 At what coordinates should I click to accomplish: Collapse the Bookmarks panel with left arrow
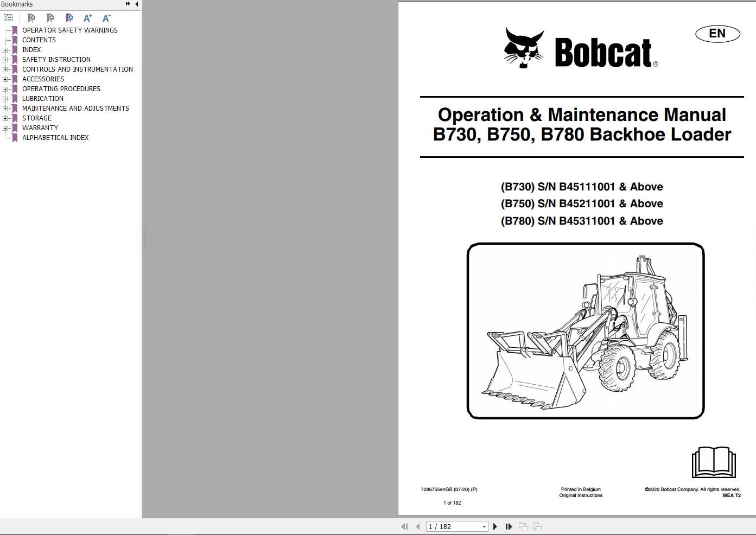tap(136, 4)
